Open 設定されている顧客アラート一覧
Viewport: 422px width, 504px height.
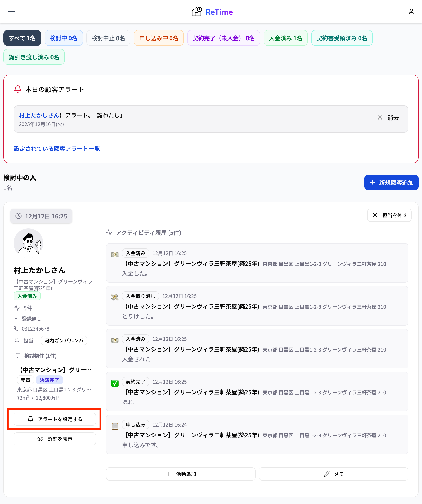pos(57,149)
